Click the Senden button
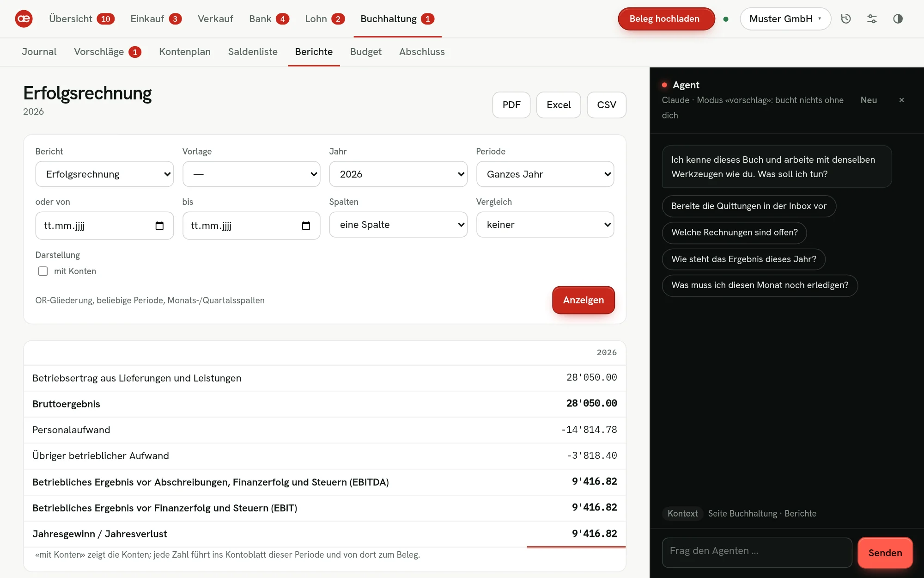The width and height of the screenshot is (924, 578). click(885, 553)
